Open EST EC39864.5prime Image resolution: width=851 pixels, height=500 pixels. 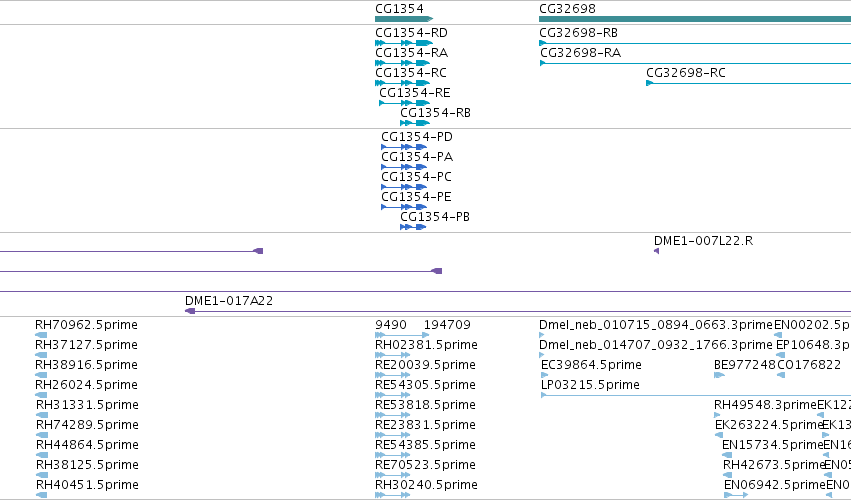pos(591,365)
